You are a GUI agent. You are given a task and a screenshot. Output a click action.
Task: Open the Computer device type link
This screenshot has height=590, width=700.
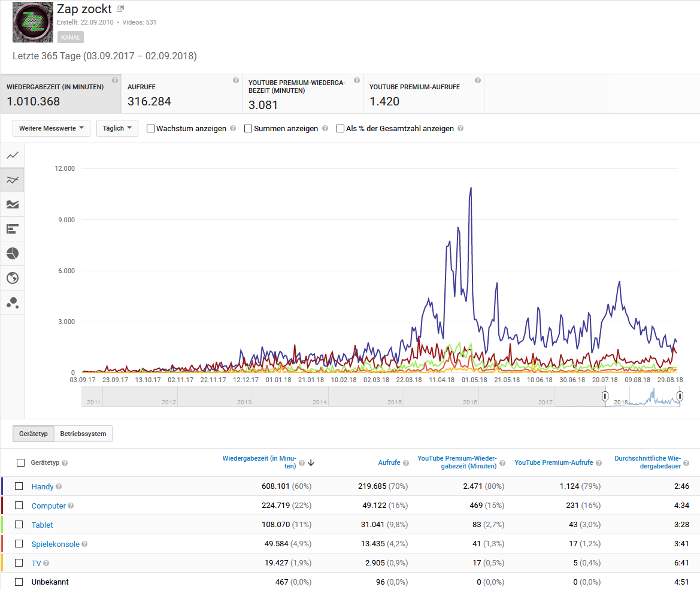[49, 506]
